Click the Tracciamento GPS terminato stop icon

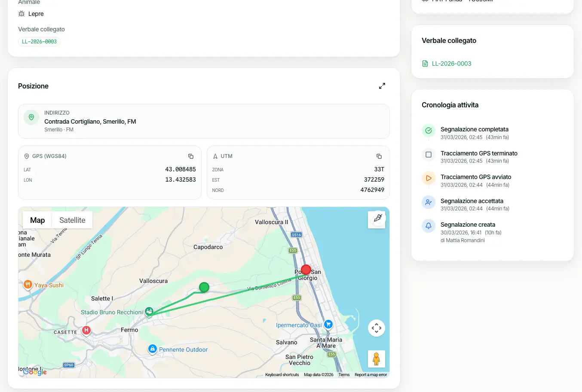[x=429, y=155]
